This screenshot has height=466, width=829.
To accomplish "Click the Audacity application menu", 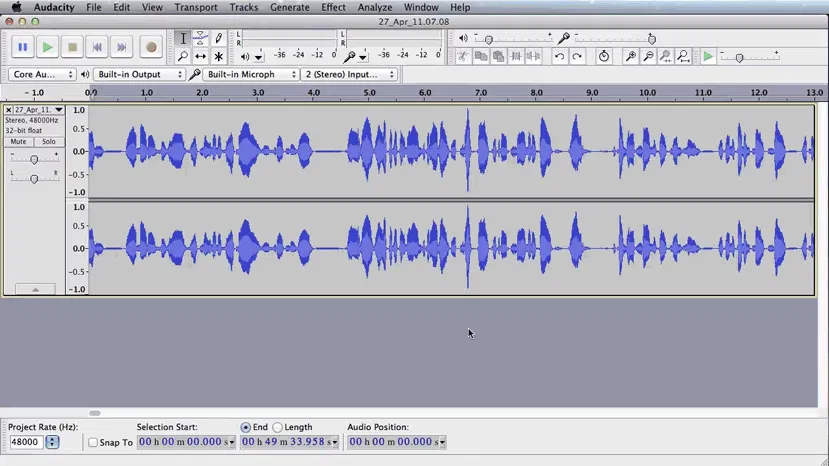I will (x=54, y=7).
